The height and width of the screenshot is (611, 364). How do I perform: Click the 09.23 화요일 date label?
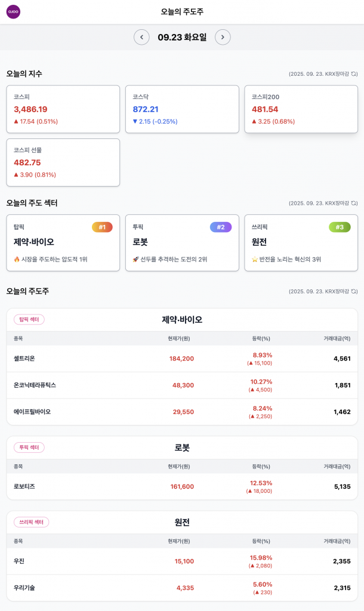[x=182, y=37]
